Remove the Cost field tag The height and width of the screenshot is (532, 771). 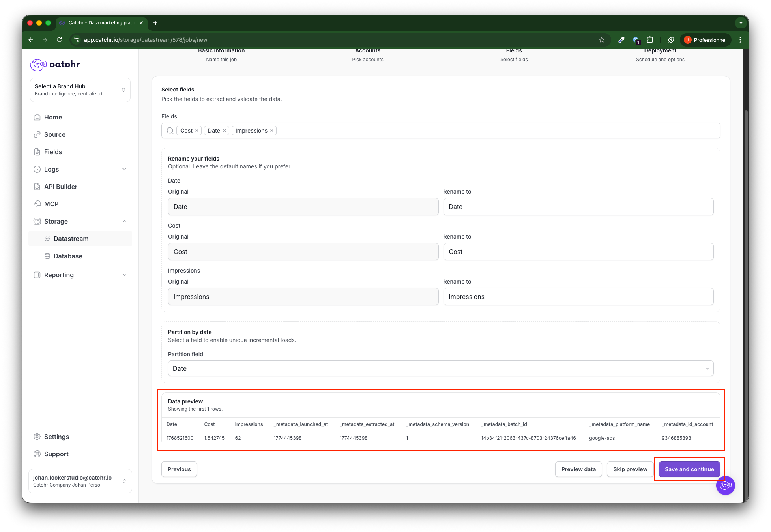[x=197, y=131]
